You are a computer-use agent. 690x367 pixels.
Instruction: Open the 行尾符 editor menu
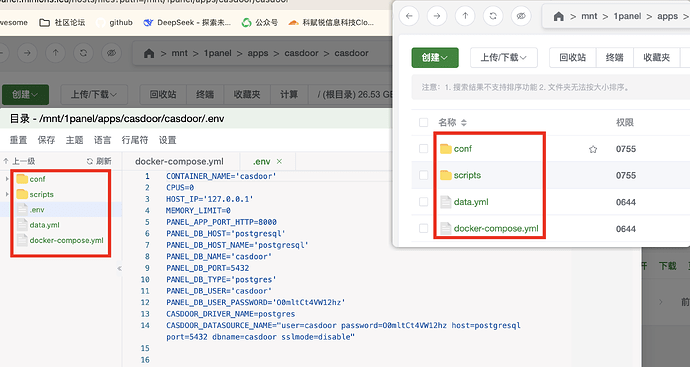click(135, 140)
